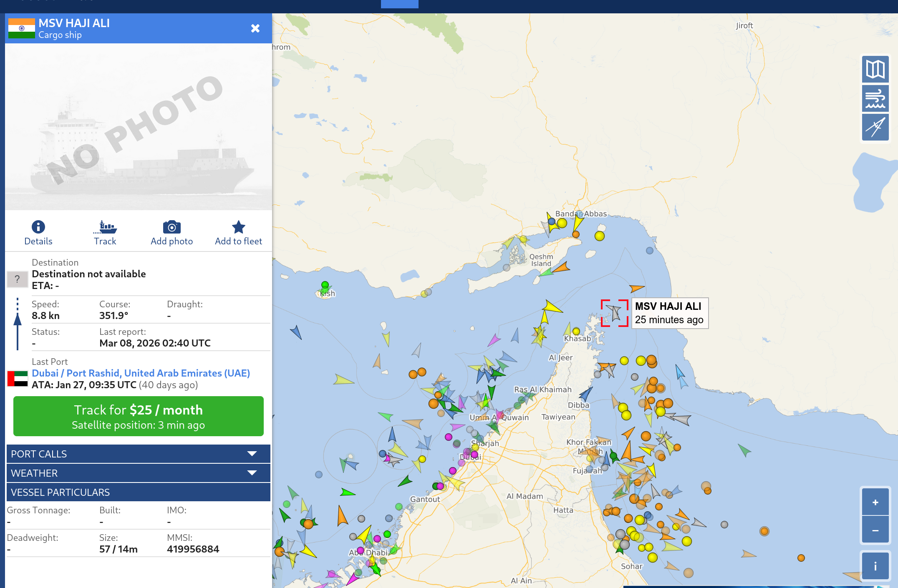Select highlighted MSV HAJI ALI ship marker
Screen dimensions: 898x588
click(x=614, y=313)
